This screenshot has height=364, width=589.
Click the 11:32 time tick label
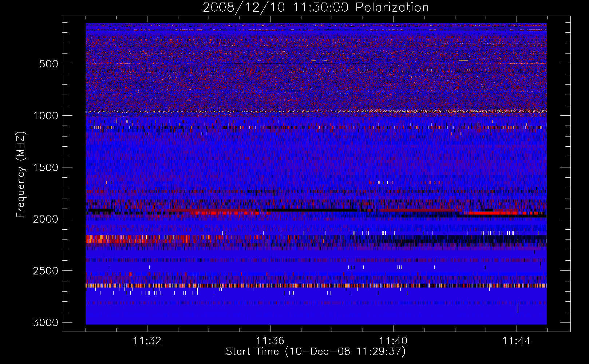[x=147, y=341]
